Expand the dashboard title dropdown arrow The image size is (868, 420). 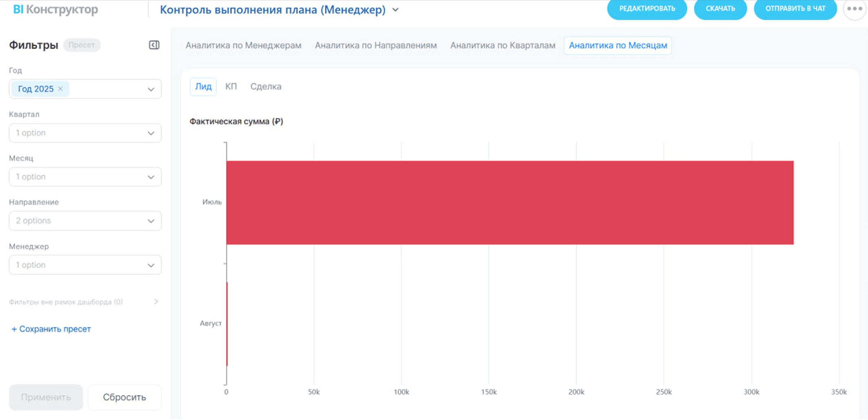(x=395, y=10)
